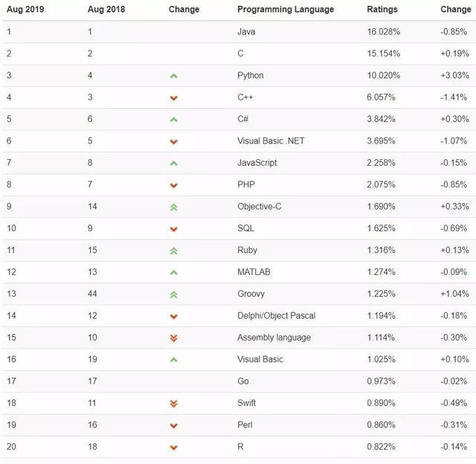Click the red down arrow beside C++

coord(173,98)
